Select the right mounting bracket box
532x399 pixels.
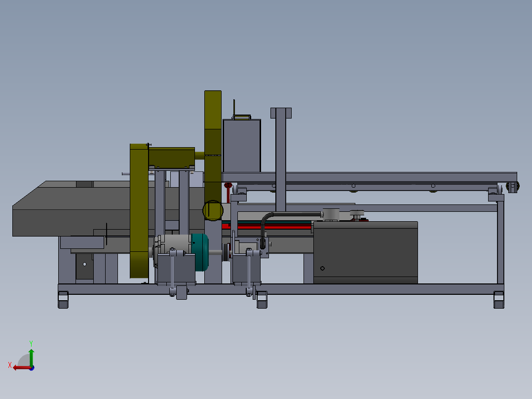click(247, 270)
